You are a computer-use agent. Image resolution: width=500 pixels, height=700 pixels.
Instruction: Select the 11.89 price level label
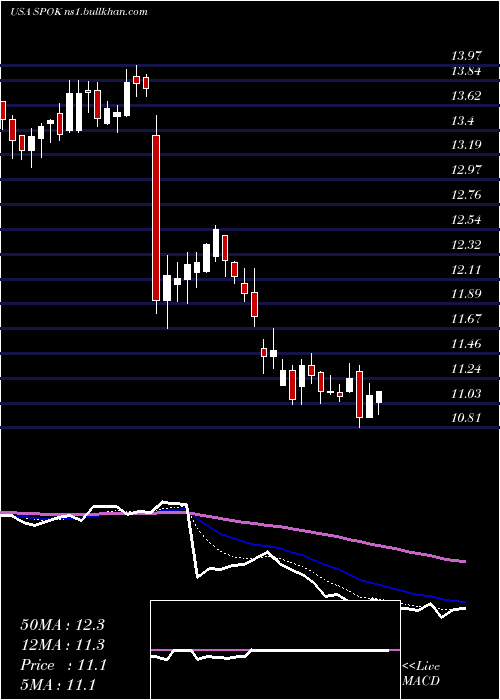(x=466, y=294)
